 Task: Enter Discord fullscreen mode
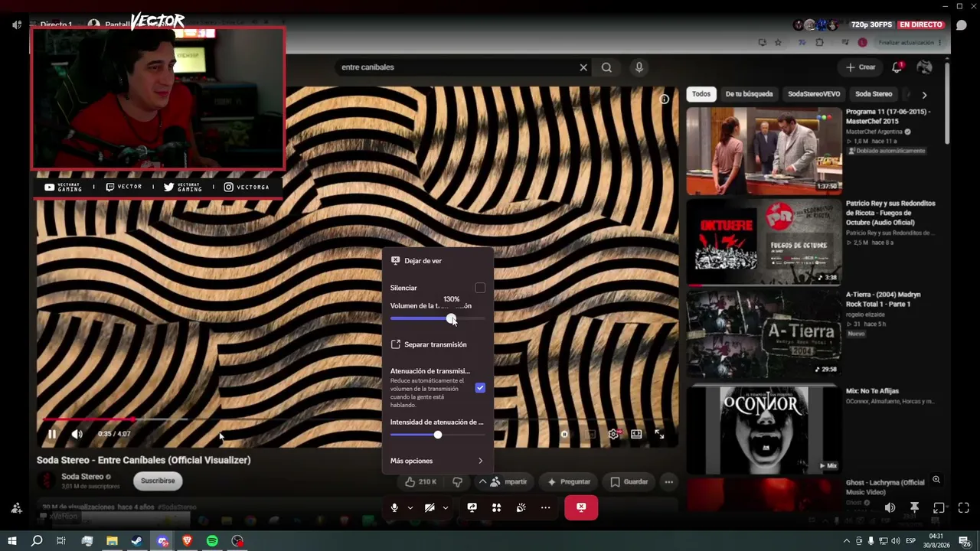point(963,507)
